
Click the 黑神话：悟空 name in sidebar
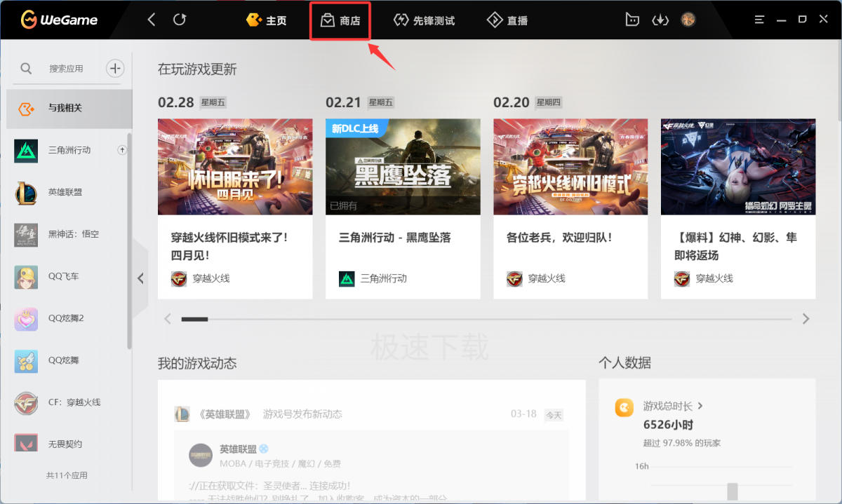click(74, 234)
